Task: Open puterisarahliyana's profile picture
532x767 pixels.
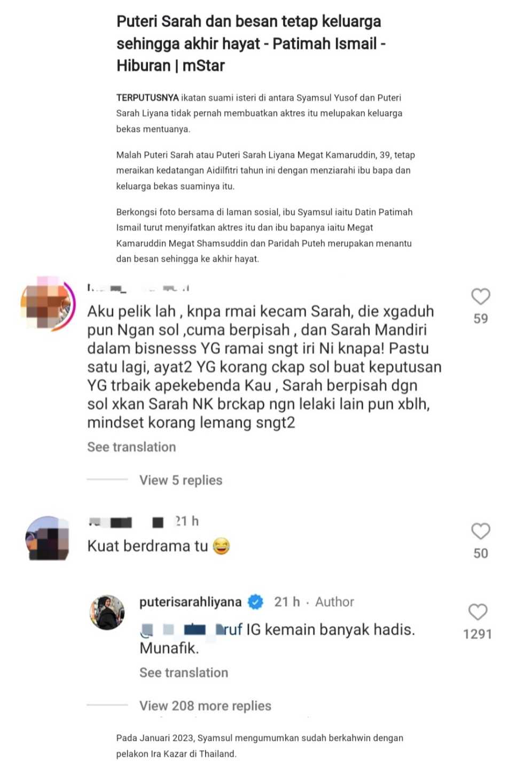Action: [107, 612]
